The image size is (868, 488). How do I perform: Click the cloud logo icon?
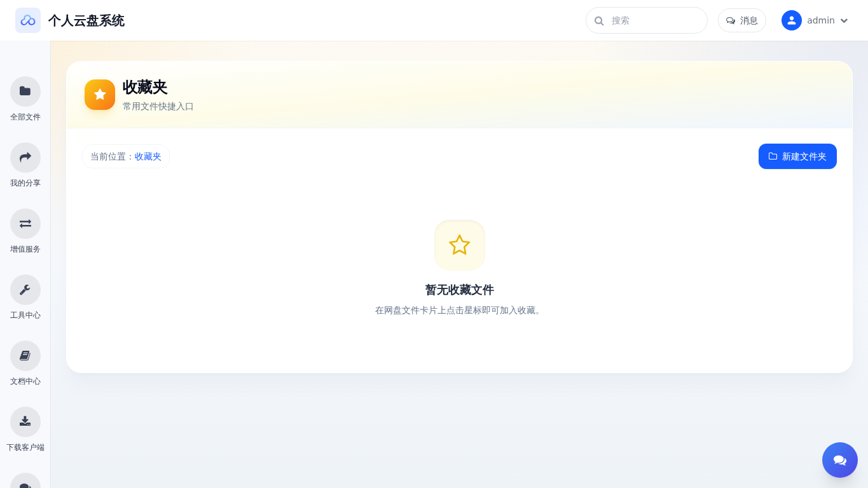pyautogui.click(x=28, y=20)
